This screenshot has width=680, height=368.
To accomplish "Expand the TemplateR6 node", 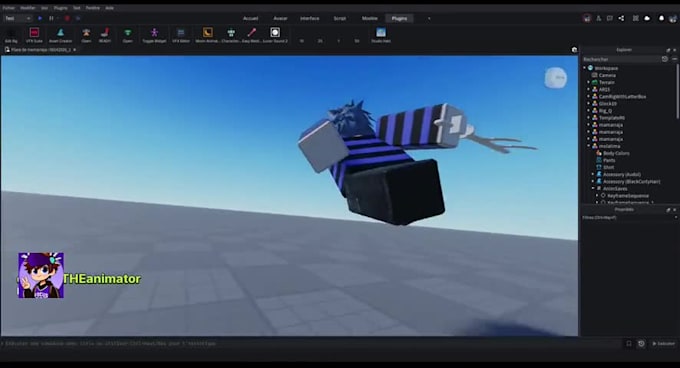I will coord(589,117).
